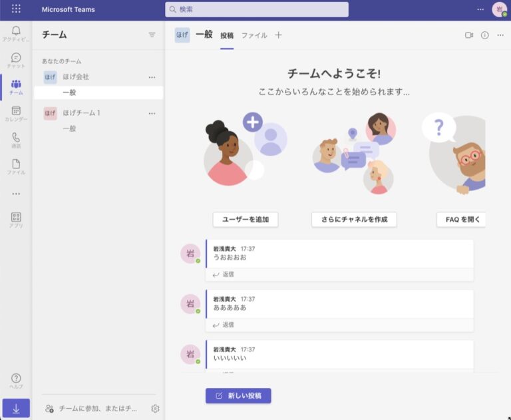
Task: Click sender avatar on いいいいい message
Action: [190, 354]
